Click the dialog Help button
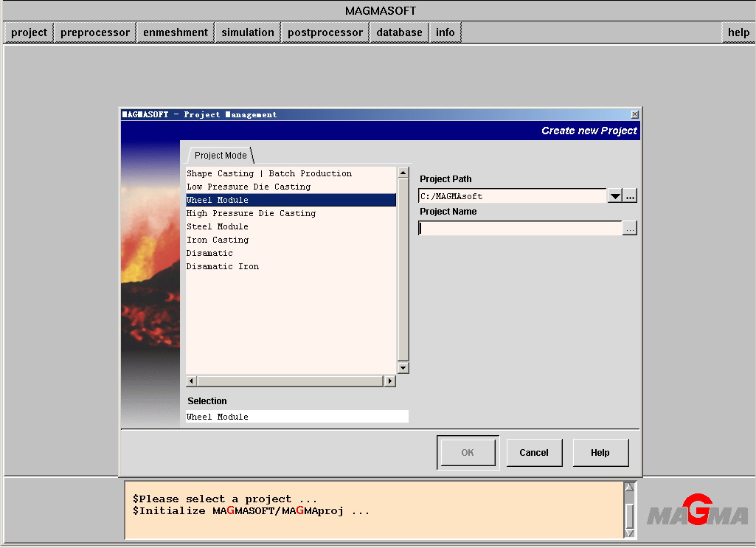The height and width of the screenshot is (548, 756). [x=600, y=453]
